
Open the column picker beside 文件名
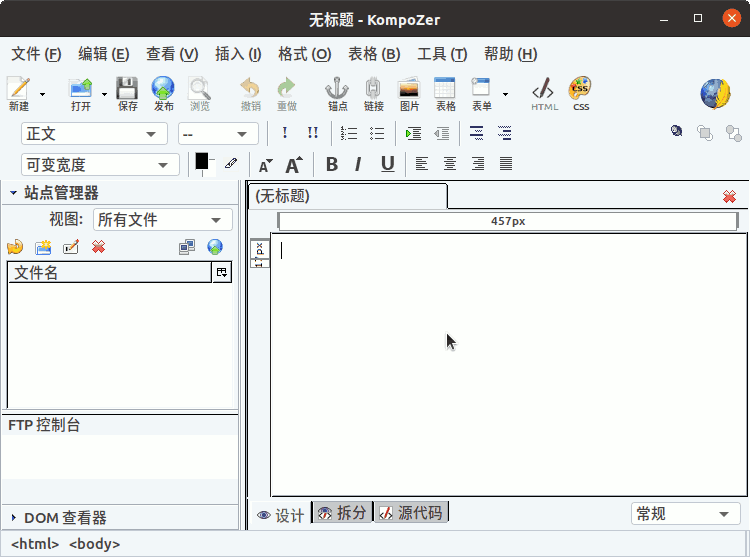222,273
